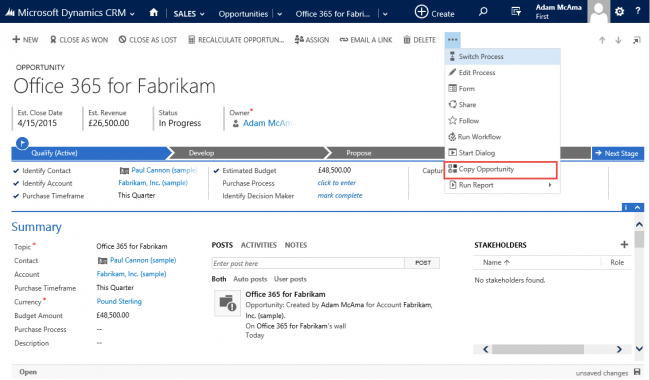Select Start Dialog menu item
Viewport: 650px width, 380px height.
coord(502,153)
